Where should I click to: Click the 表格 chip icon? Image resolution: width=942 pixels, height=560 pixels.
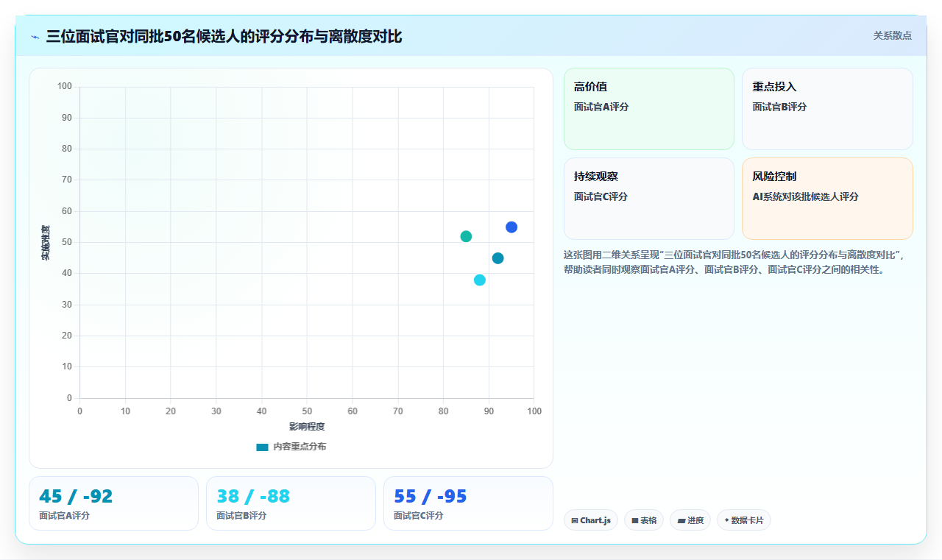(x=635, y=520)
